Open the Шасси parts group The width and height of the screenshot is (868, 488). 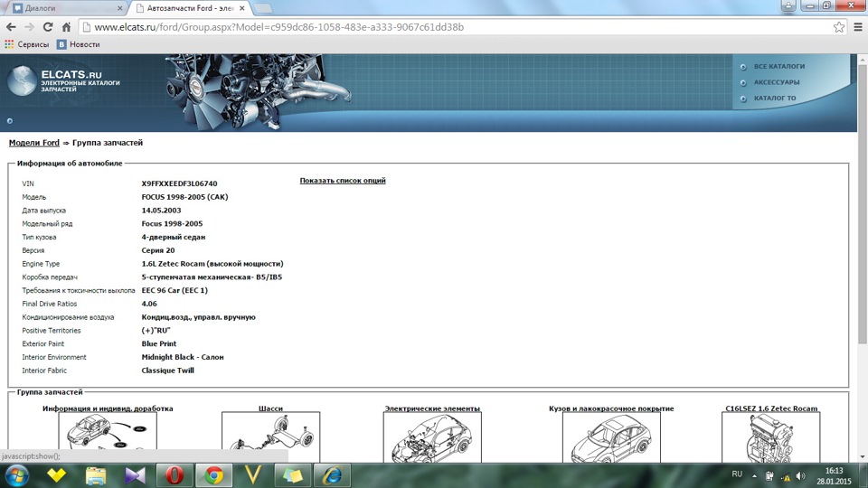270,408
